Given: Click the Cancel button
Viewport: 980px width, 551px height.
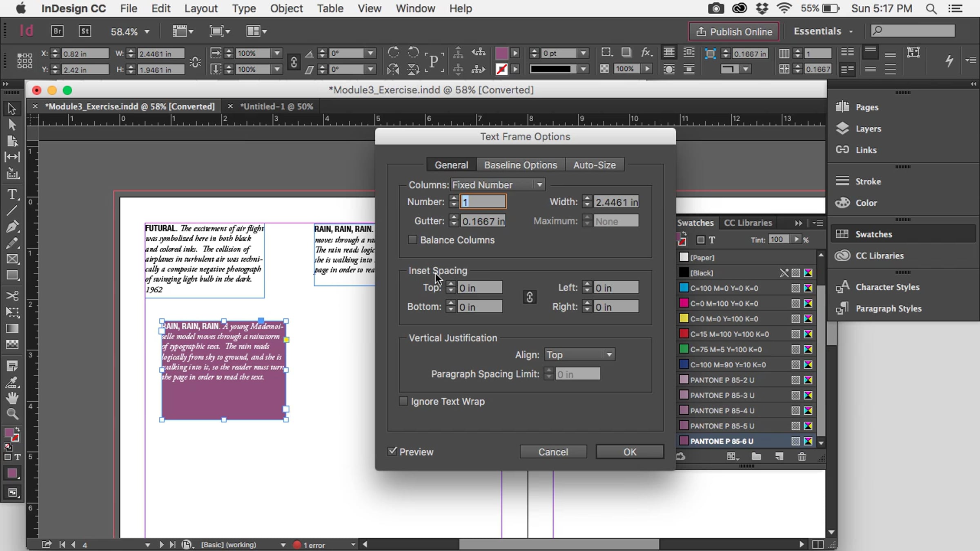Looking at the screenshot, I should tap(553, 452).
